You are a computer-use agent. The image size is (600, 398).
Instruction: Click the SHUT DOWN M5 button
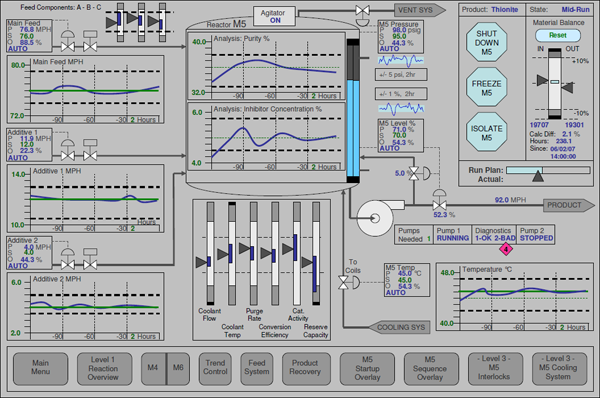pos(486,42)
